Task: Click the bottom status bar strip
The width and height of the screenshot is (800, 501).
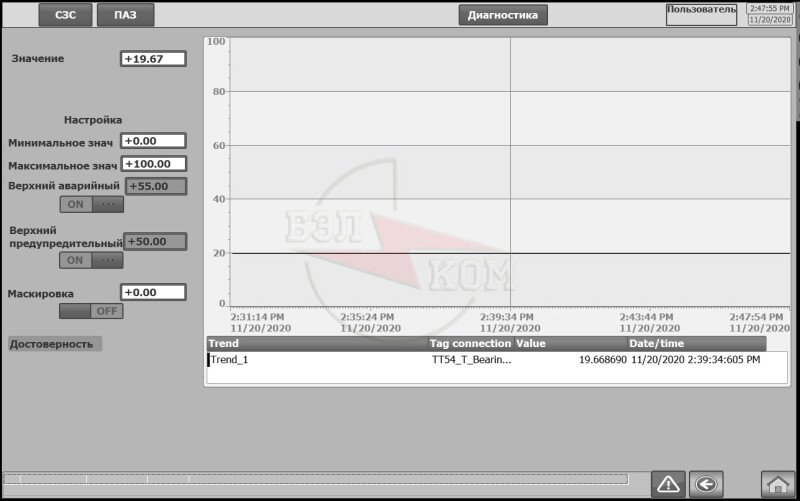Action: 316,479
